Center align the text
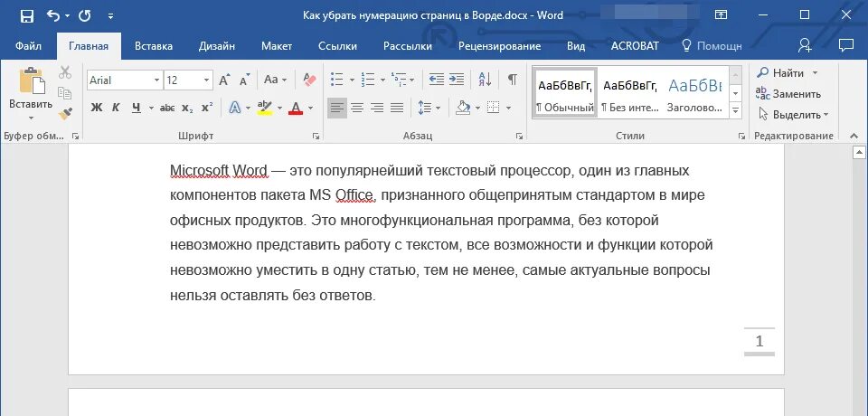This screenshot has height=416, width=868. pyautogui.click(x=357, y=108)
